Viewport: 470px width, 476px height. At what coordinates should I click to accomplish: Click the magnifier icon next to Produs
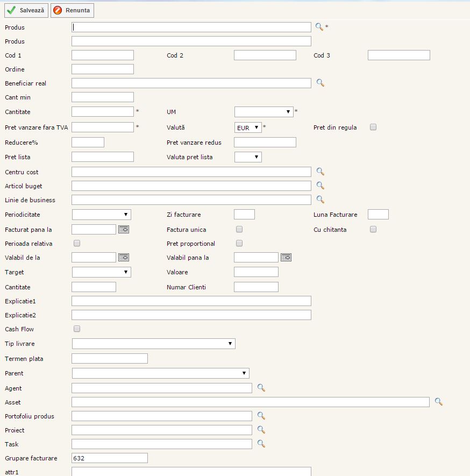click(319, 27)
